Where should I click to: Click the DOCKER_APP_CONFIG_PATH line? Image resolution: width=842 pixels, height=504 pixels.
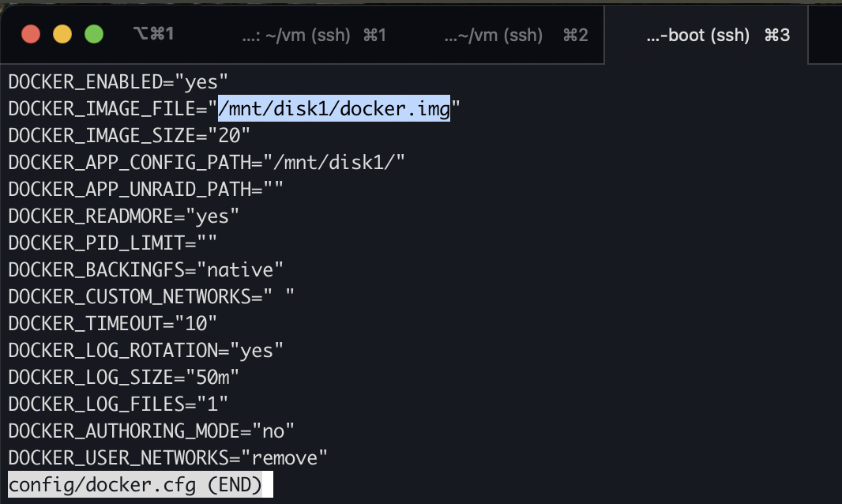tap(206, 162)
